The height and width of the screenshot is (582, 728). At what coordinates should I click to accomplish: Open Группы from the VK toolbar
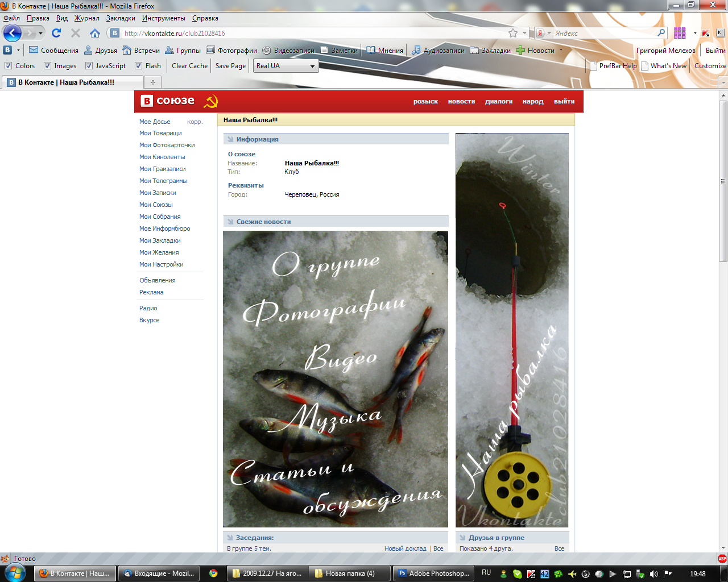click(x=183, y=50)
